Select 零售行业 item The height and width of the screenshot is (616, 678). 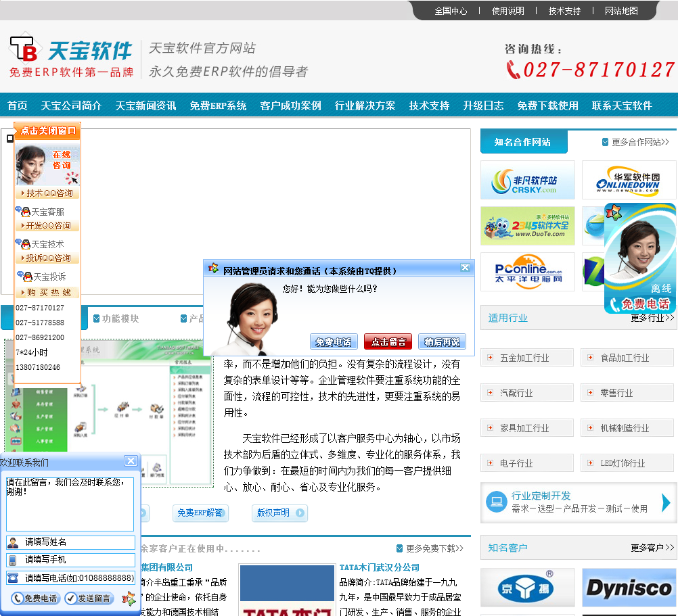point(627,393)
